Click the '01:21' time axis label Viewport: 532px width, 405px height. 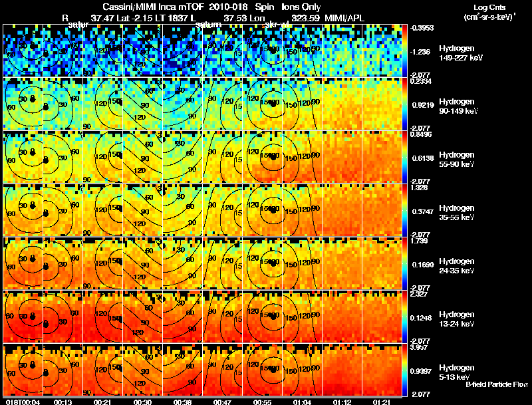point(382,402)
